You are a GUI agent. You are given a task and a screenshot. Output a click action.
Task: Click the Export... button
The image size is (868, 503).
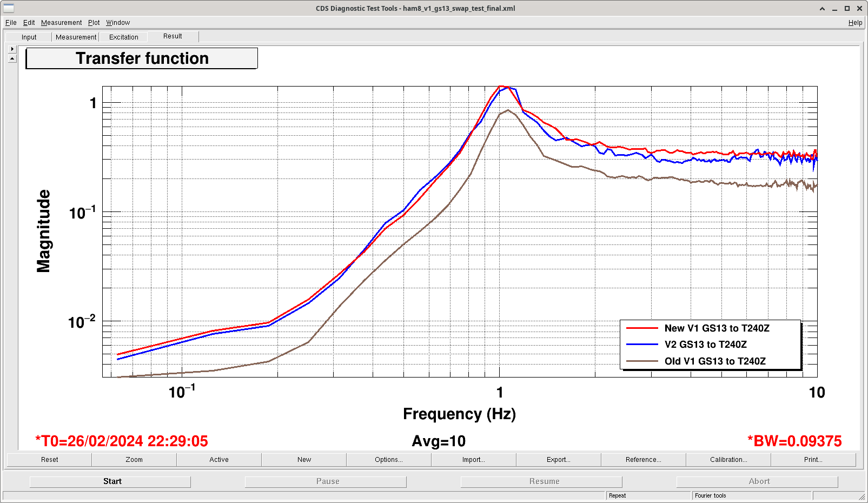click(x=559, y=460)
